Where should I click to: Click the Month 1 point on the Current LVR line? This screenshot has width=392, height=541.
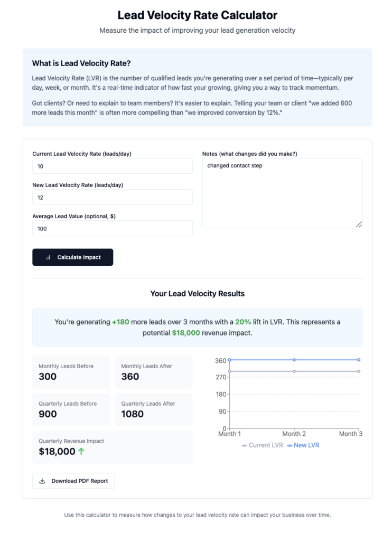coord(230,371)
